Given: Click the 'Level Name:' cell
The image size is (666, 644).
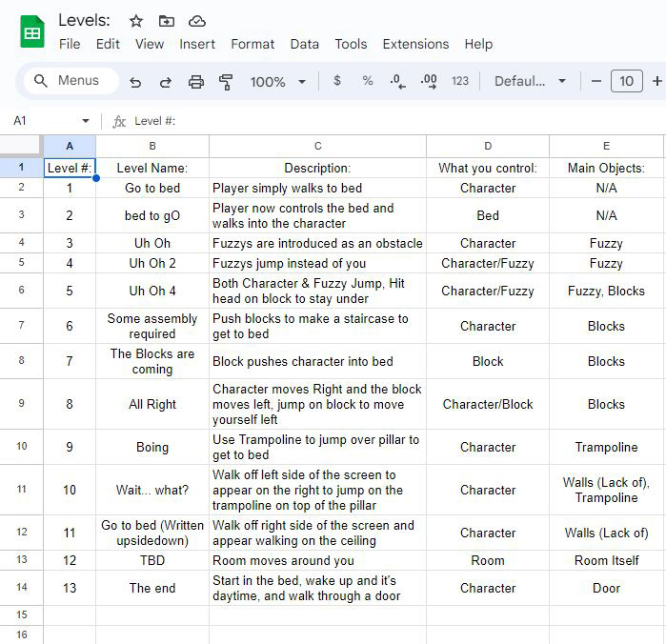Looking at the screenshot, I should coord(152,168).
